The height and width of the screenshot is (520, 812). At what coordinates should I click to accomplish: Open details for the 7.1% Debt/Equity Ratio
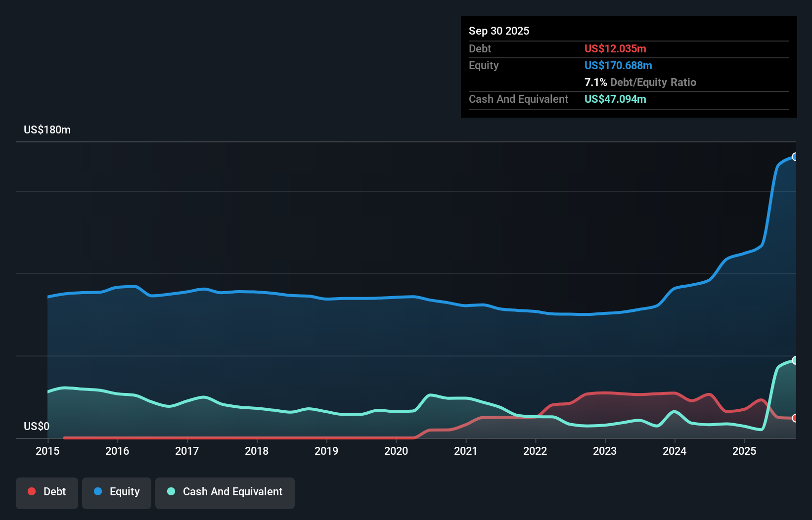click(640, 82)
